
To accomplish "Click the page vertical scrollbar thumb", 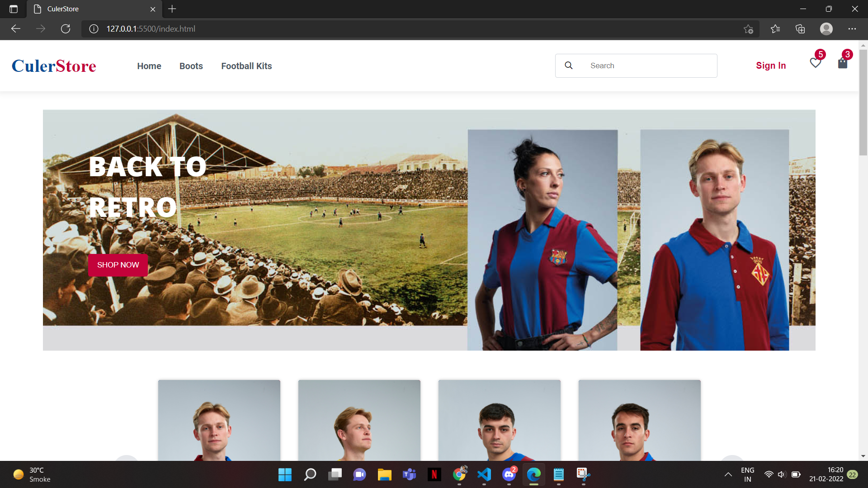I will click(x=863, y=102).
